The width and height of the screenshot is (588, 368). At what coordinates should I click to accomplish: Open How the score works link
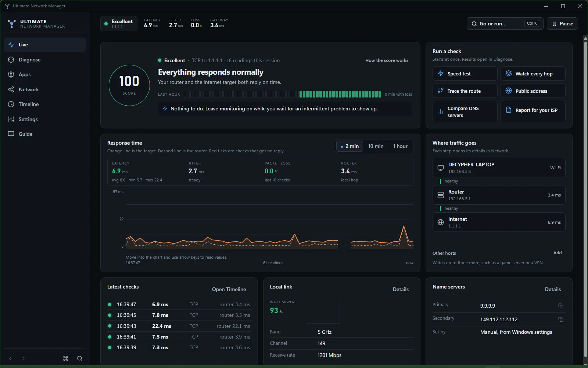coord(387,60)
